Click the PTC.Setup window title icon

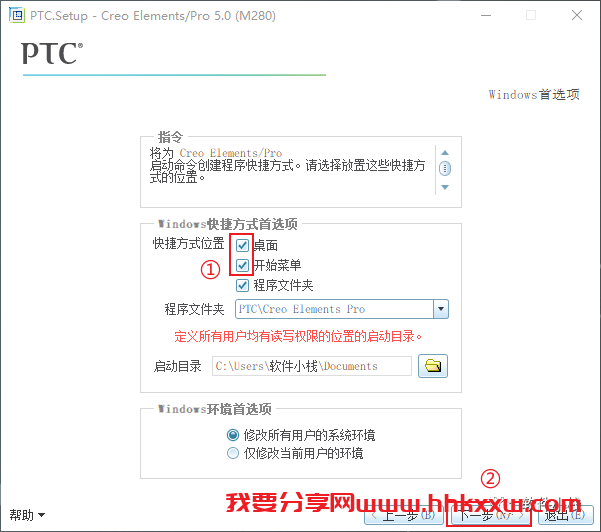point(16,15)
